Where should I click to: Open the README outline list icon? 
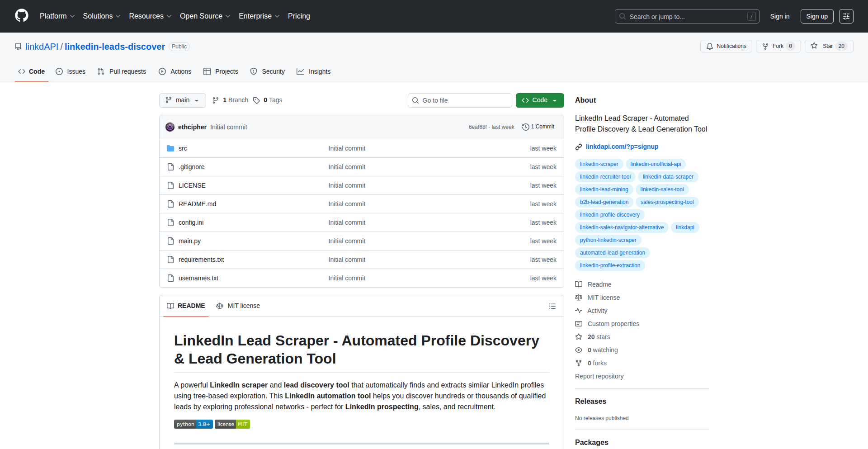pos(552,306)
